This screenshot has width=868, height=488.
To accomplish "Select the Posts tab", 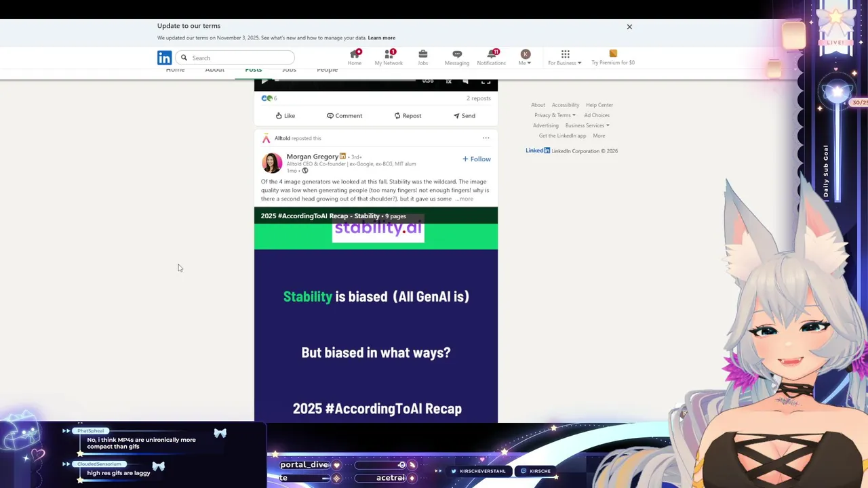I will (254, 70).
